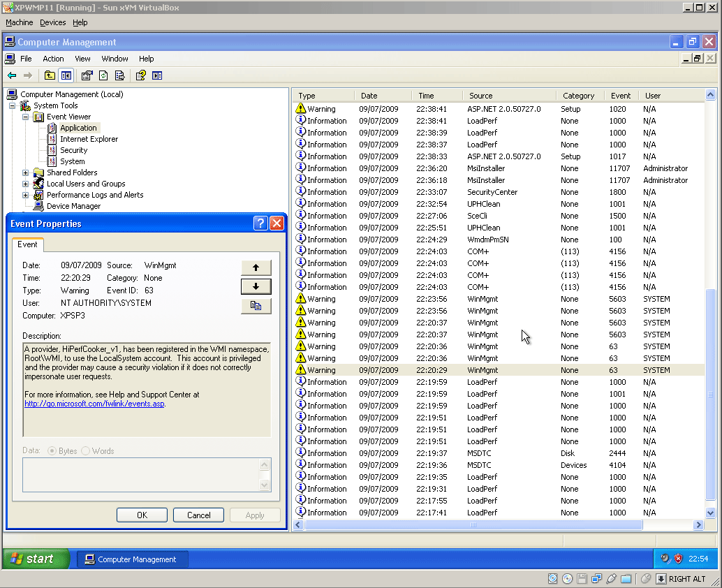The height and width of the screenshot is (588, 722).
Task: Collapse the System Tools tree node
Action: tap(13, 106)
